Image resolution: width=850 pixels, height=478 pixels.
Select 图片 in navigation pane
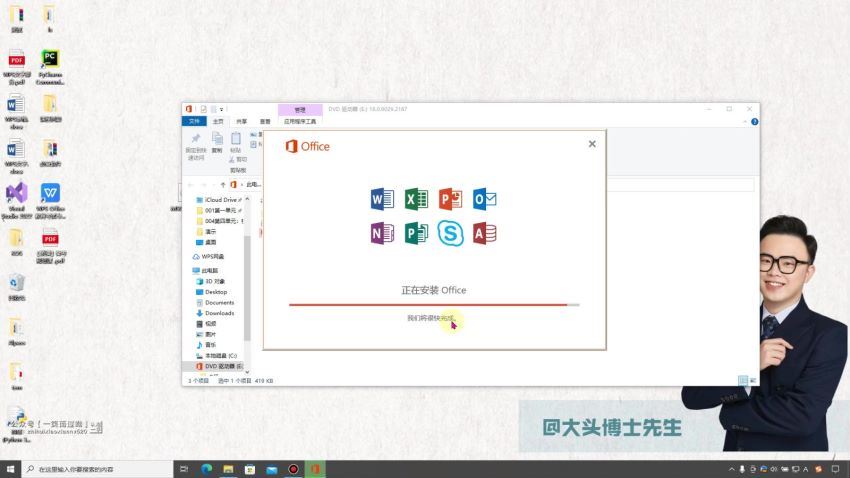pos(206,334)
